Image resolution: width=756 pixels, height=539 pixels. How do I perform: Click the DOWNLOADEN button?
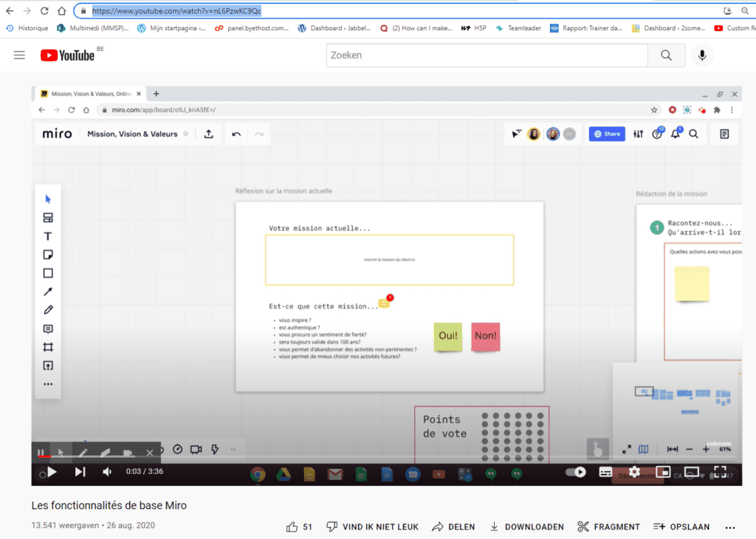526,527
